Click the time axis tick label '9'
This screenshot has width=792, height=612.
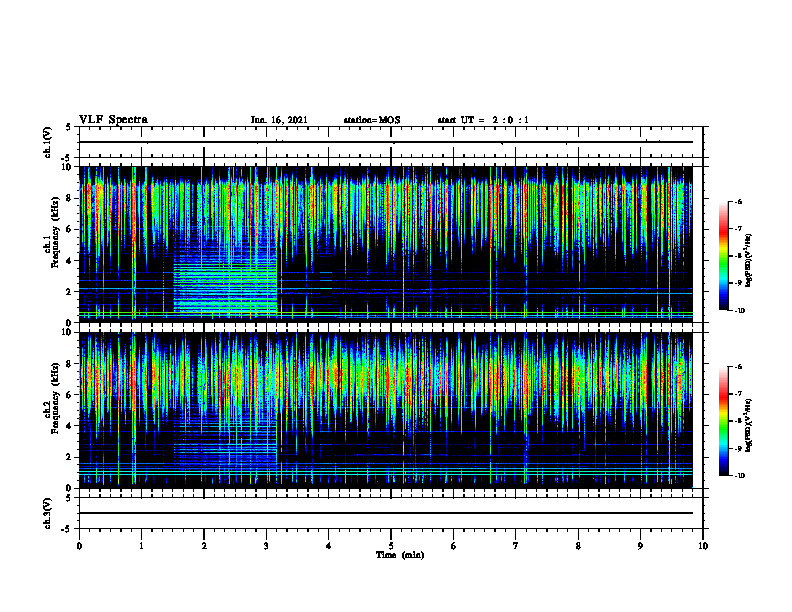point(640,546)
